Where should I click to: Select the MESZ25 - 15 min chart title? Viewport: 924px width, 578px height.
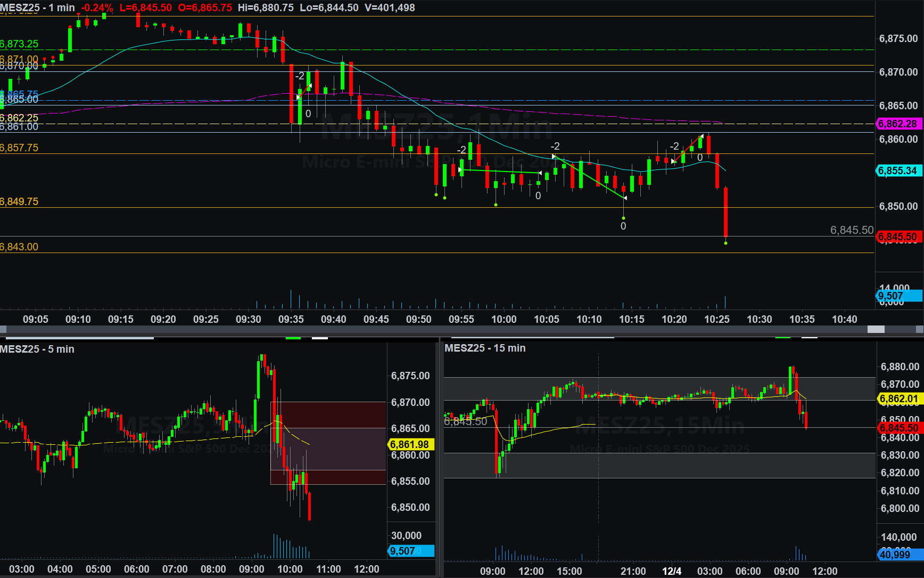485,348
